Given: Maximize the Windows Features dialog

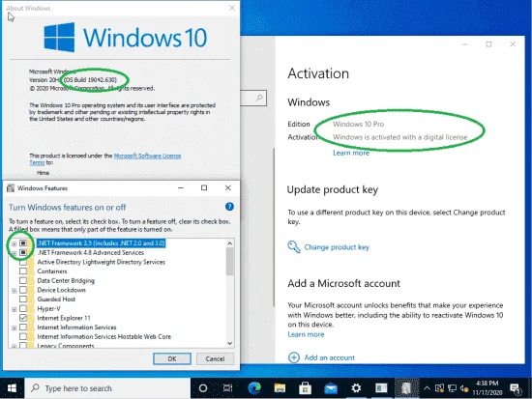Looking at the screenshot, I should click(204, 187).
